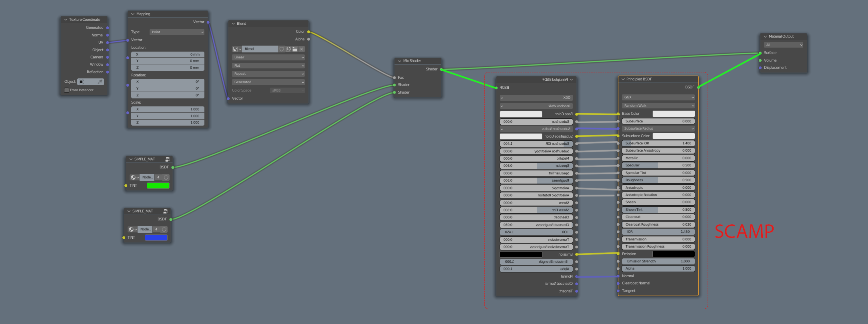The height and width of the screenshot is (324, 868).
Task: Click Metallic slider in orange-outlined Principled BSDF node
Action: (658, 158)
